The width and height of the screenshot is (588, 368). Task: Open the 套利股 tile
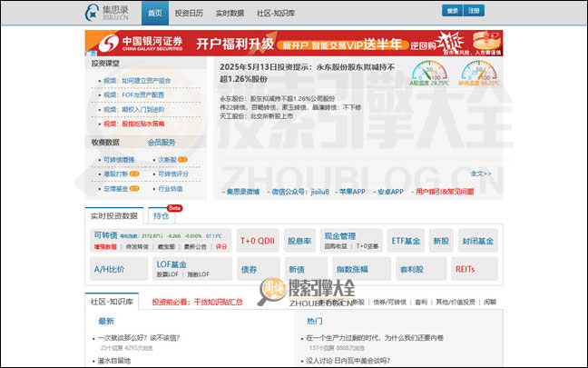pos(421,269)
